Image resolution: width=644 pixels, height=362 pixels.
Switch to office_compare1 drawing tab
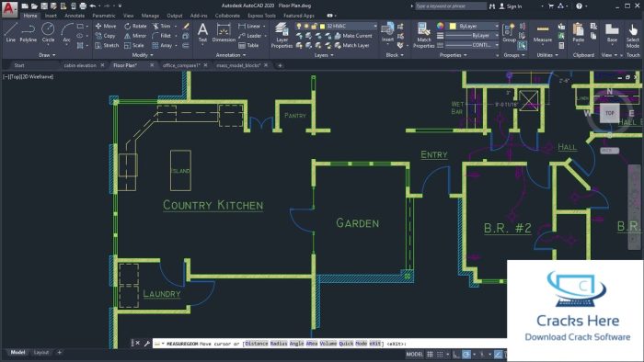(x=181, y=65)
